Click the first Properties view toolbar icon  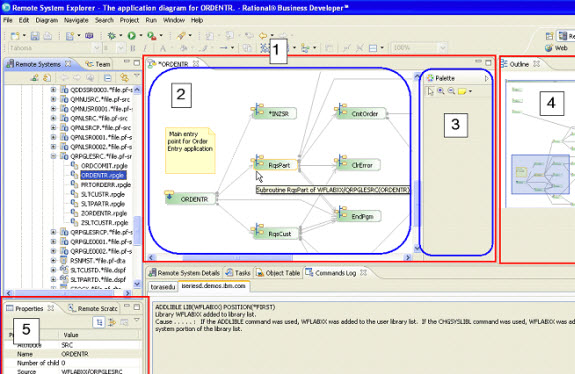99,322
